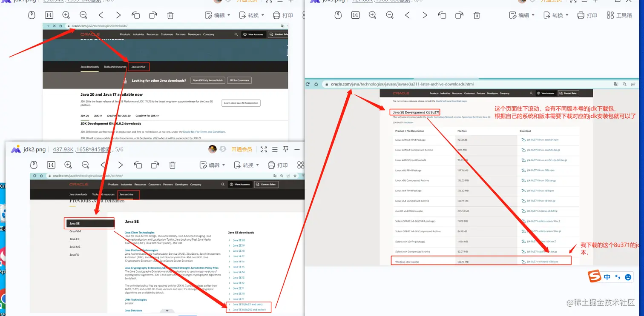This screenshot has width=644, height=316.
Task: Toggle 中 Chinese input mode on Sogou toolbar
Action: pos(607,277)
